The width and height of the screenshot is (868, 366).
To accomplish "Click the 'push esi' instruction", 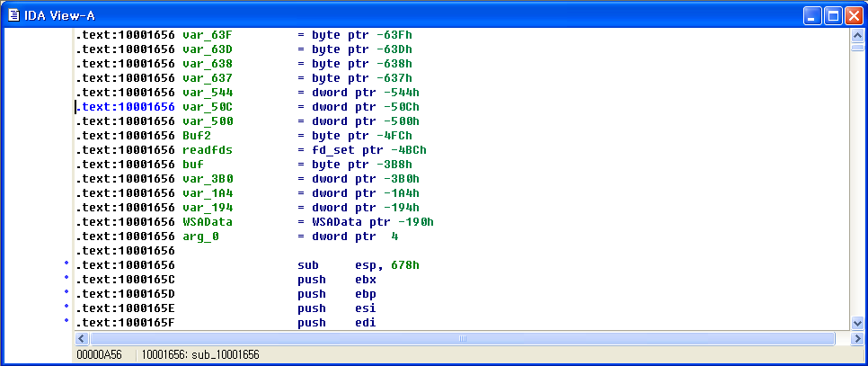I will pos(337,308).
